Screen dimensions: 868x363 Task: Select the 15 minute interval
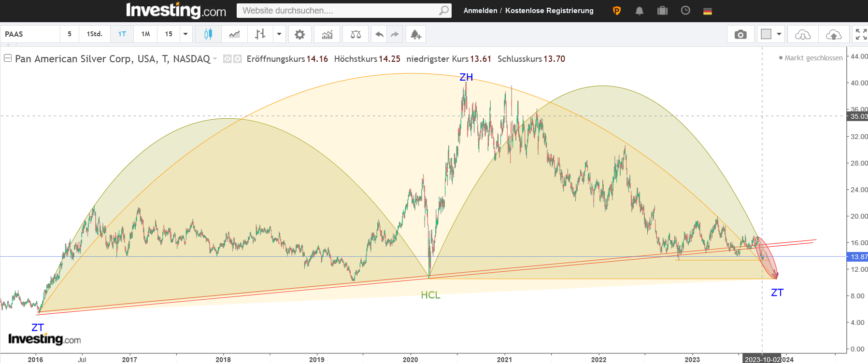coord(169,34)
